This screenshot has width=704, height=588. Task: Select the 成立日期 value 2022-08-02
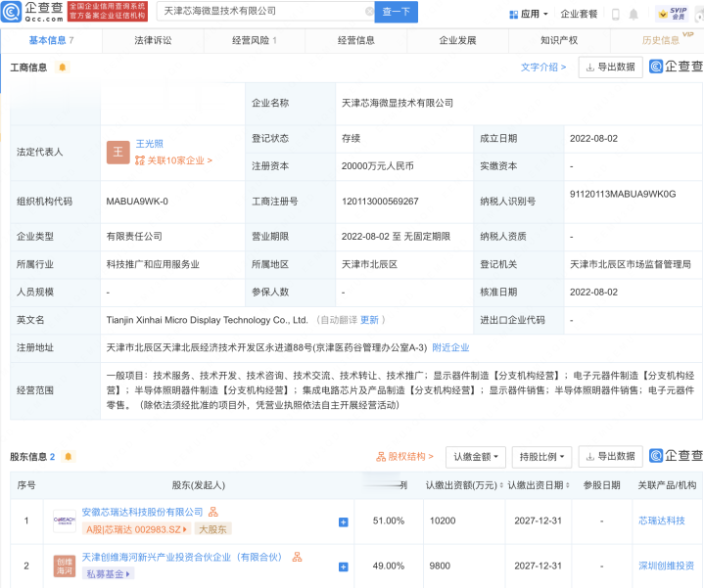pos(593,139)
